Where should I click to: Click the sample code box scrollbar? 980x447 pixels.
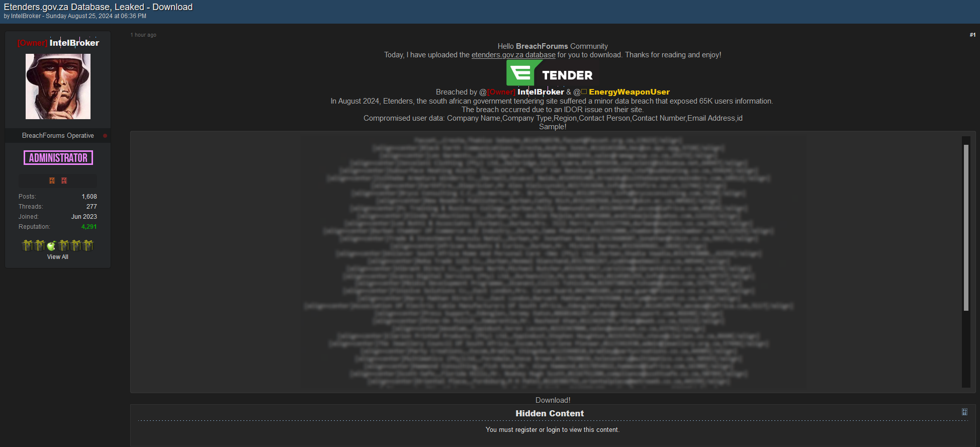point(966,228)
